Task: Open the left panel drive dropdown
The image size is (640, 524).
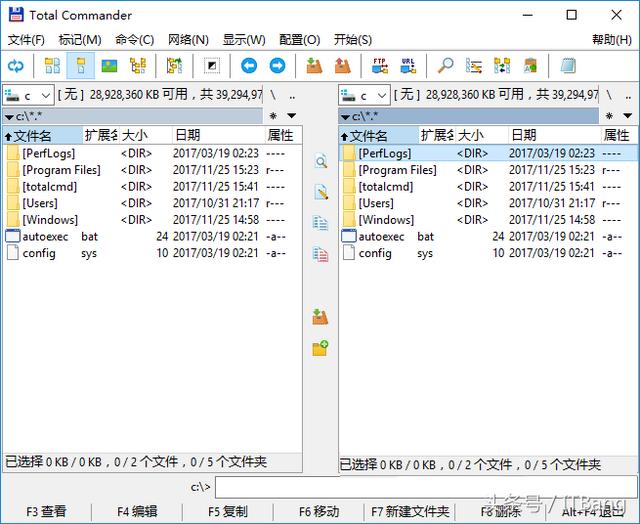Action: (29, 96)
